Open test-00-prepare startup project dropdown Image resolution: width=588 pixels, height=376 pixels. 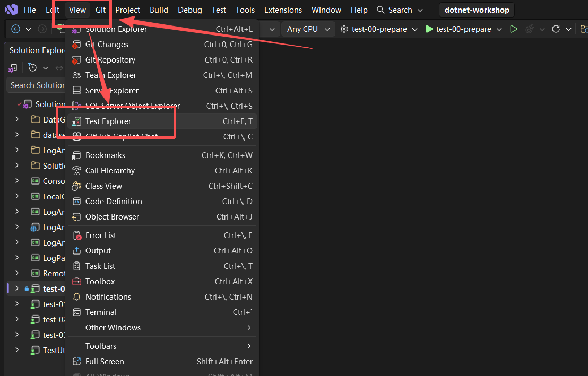(379, 29)
